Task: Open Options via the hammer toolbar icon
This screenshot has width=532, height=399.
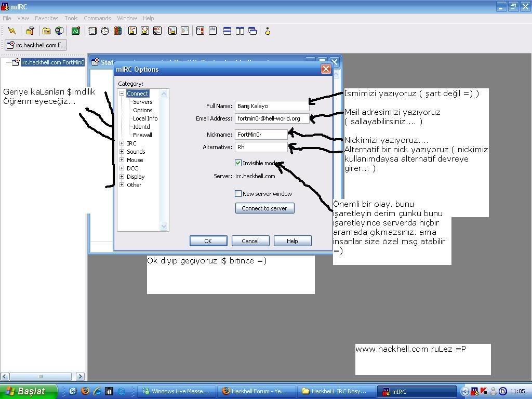Action: (x=30, y=31)
